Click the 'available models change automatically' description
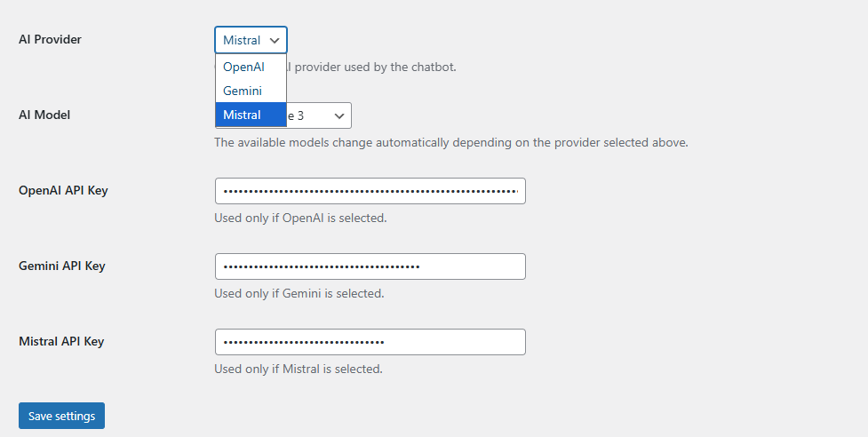This screenshot has height=437, width=868. pyautogui.click(x=451, y=142)
